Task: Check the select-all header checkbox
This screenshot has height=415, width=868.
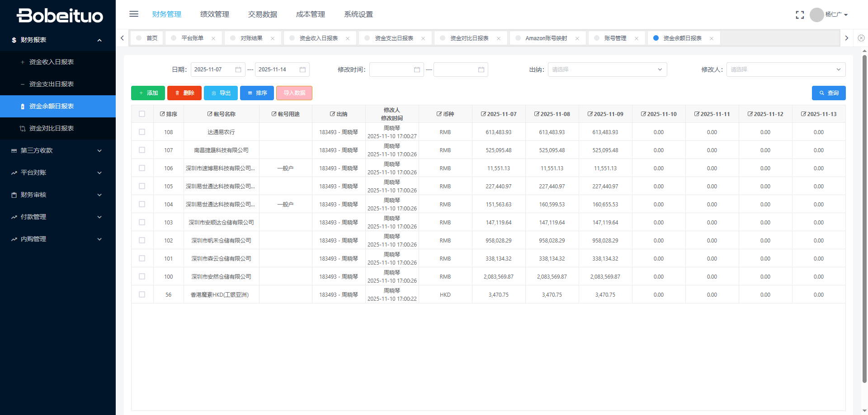Action: 142,114
